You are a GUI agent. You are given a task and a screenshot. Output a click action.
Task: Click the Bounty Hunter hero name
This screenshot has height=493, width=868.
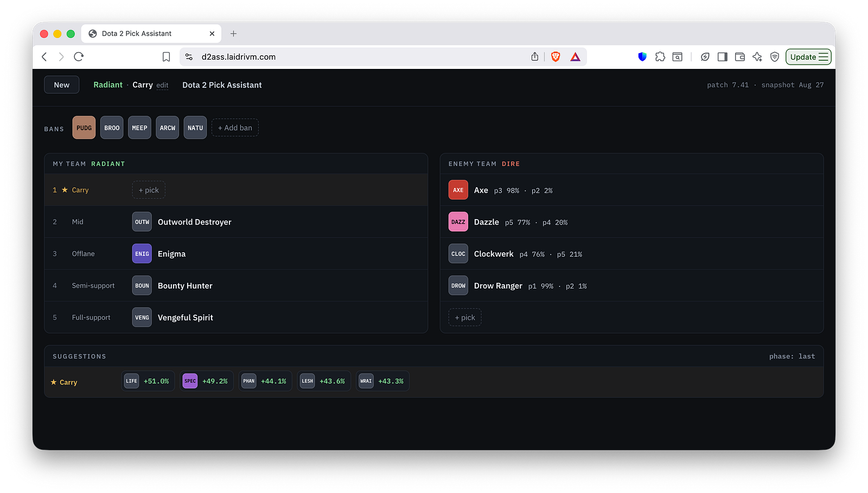185,286
